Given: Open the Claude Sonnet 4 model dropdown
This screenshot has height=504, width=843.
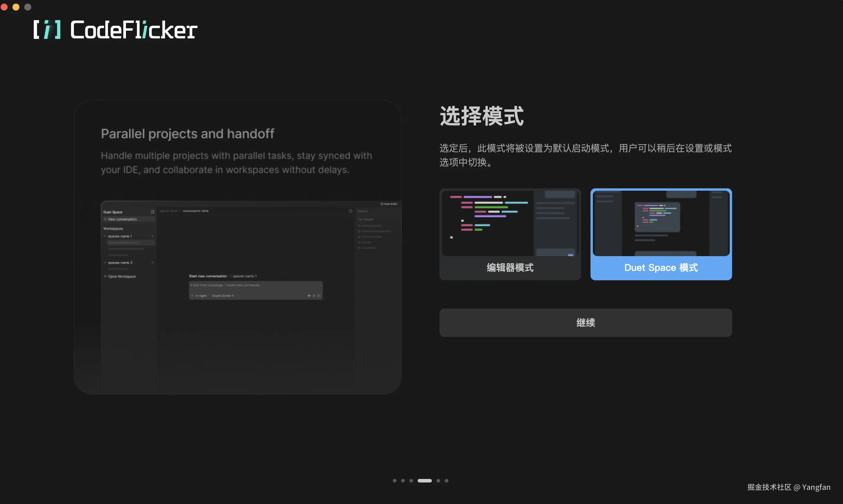Looking at the screenshot, I should pyautogui.click(x=224, y=296).
